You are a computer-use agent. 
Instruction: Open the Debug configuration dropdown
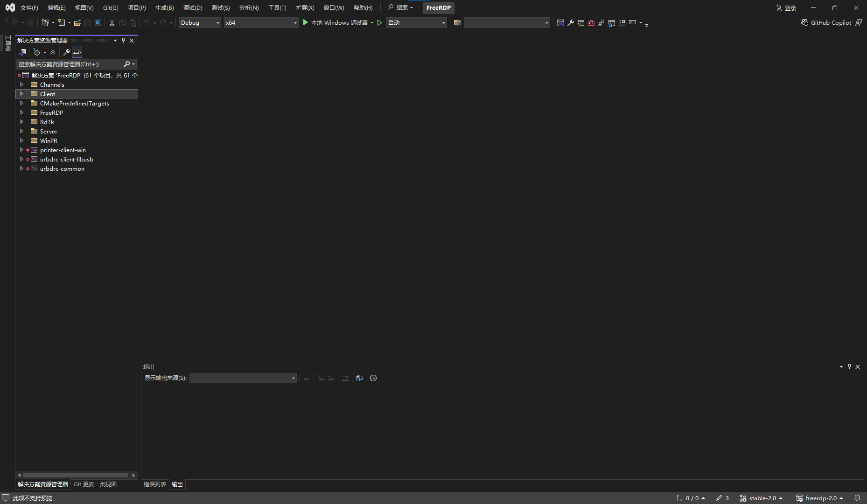tap(200, 23)
